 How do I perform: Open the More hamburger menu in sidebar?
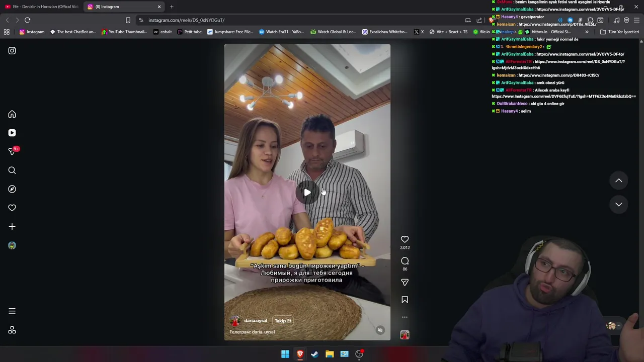pos(12,311)
